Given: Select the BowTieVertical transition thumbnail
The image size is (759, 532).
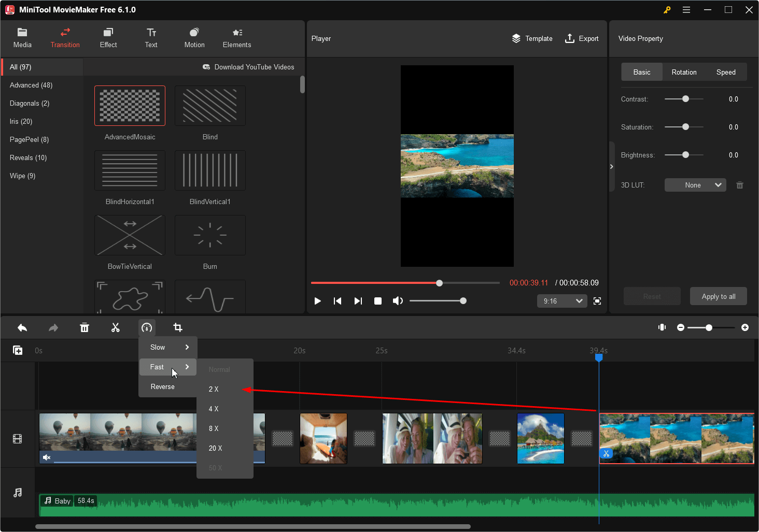Looking at the screenshot, I should coord(130,235).
